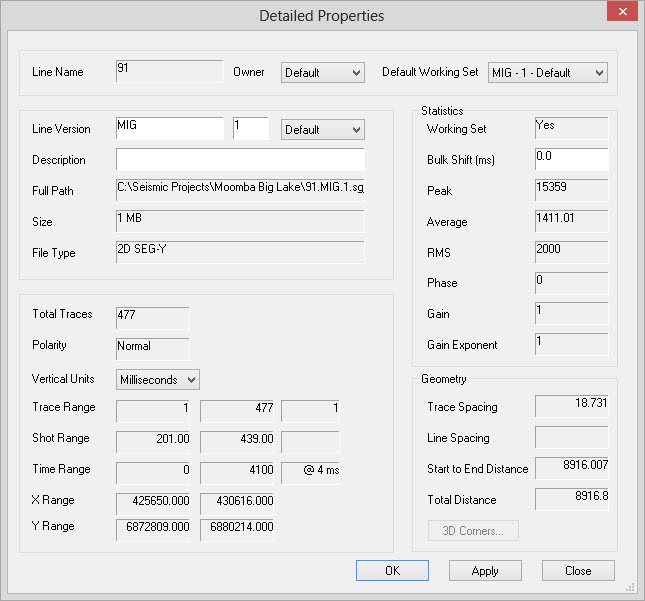This screenshot has height=601, width=645.
Task: Close the Detailed Properties dialog via X
Action: 621,14
